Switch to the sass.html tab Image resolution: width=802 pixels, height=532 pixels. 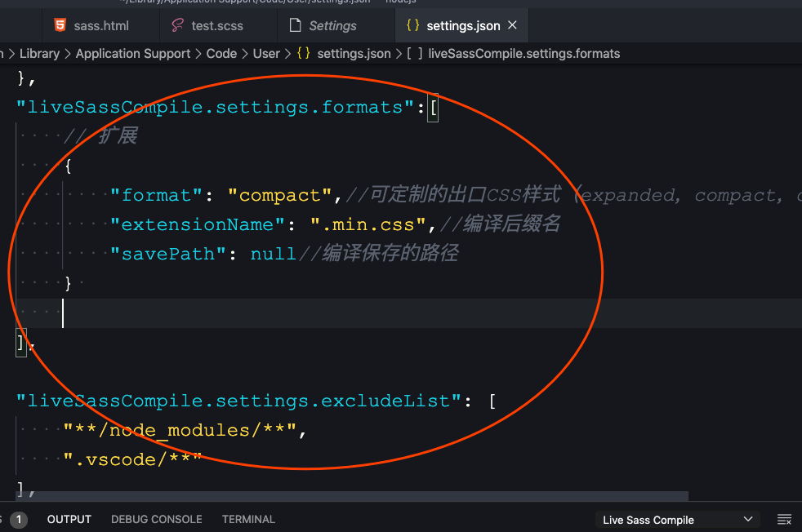coord(100,25)
